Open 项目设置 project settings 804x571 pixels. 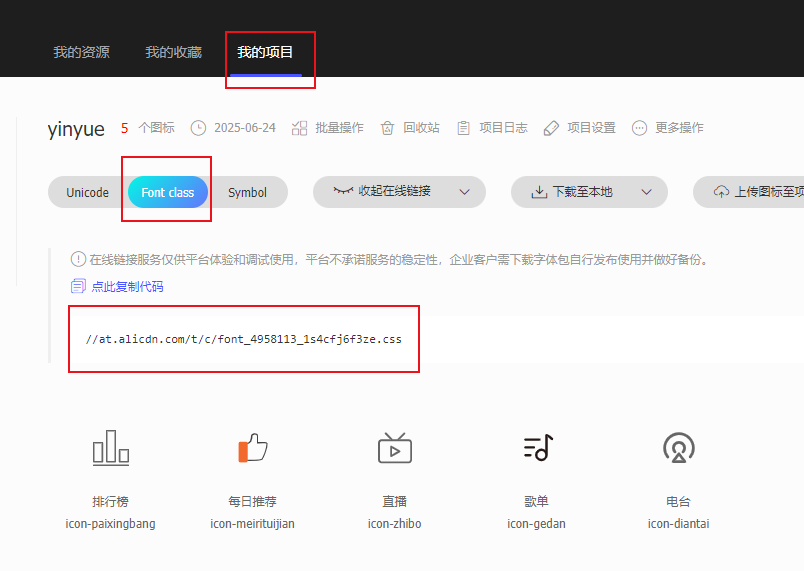tap(592, 128)
